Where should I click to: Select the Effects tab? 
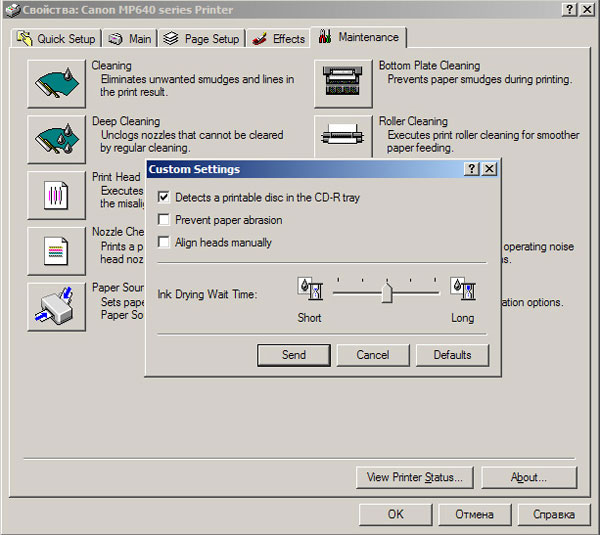(x=278, y=39)
